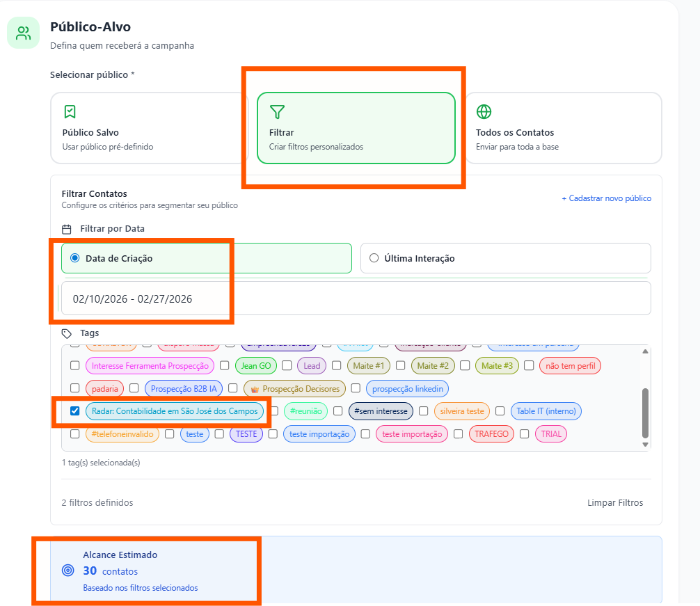The image size is (700, 606).
Task: Click the funnel icon in Filtrar card
Action: tap(277, 111)
